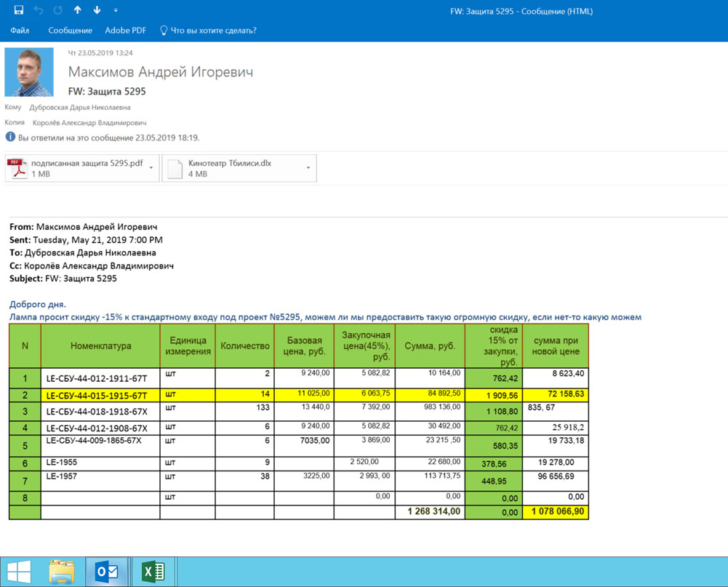Screen dimensions: 728x587
Task: Click the sender's profile photo
Action: (29, 72)
